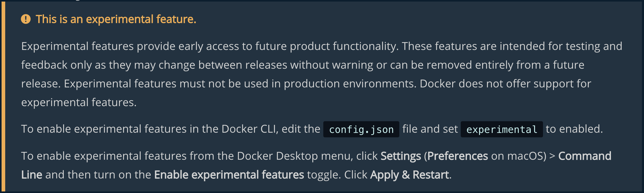The height and width of the screenshot is (193, 644).
Task: Click the bold word 'Command'
Action: pyautogui.click(x=585, y=156)
